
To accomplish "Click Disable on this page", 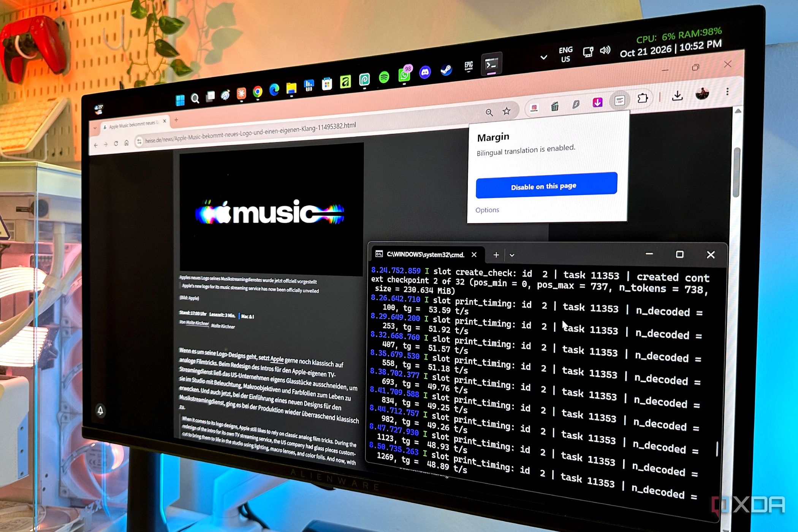I will click(x=546, y=185).
